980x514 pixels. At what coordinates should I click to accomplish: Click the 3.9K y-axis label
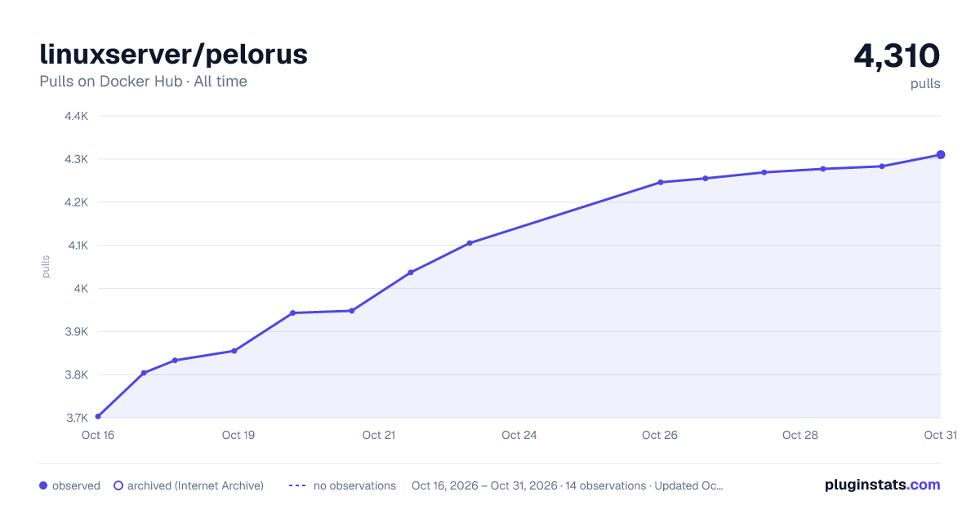76,332
